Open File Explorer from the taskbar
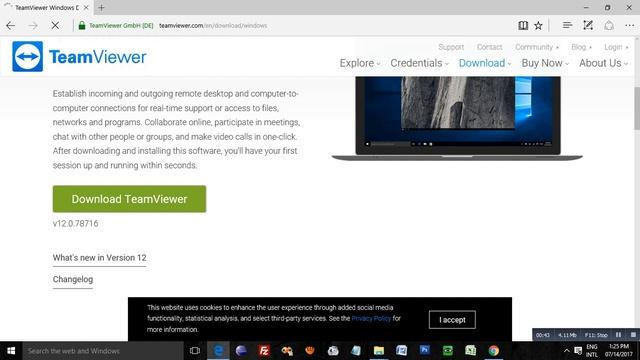This screenshot has height=360, width=640. 379,351
